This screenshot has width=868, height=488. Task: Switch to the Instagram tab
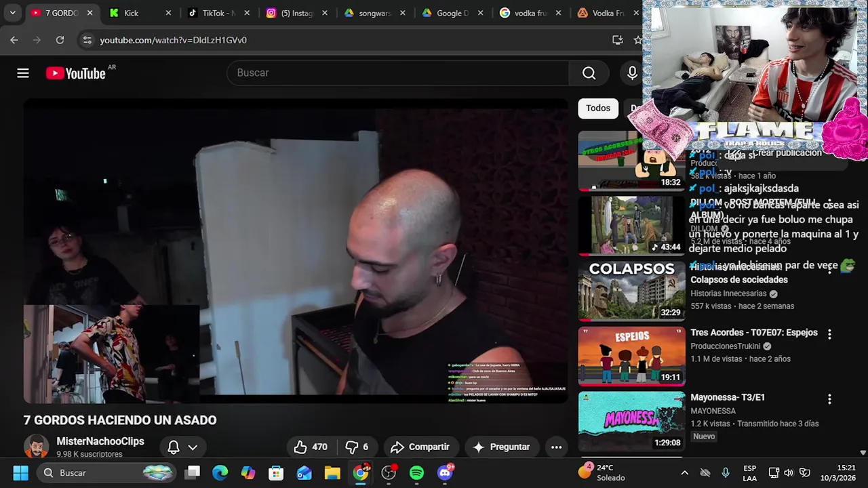pyautogui.click(x=296, y=13)
